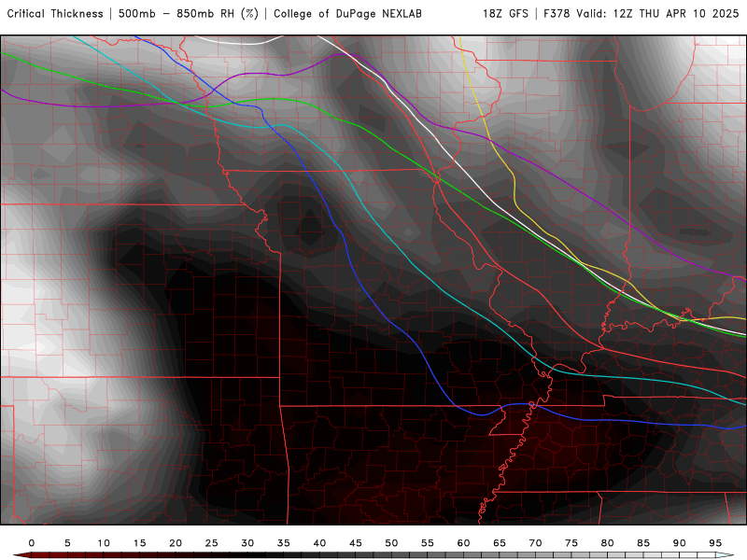
Task: Select the "20" color scale label
Action: tap(176, 543)
